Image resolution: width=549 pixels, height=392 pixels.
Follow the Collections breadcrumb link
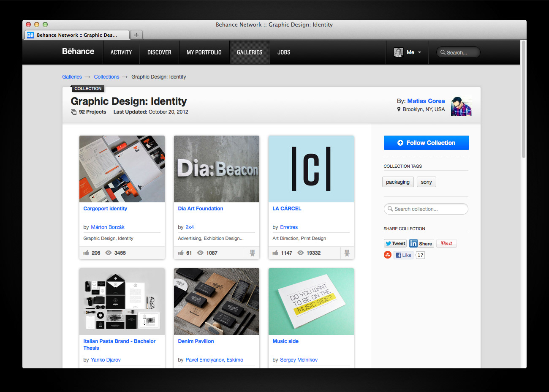(x=106, y=77)
